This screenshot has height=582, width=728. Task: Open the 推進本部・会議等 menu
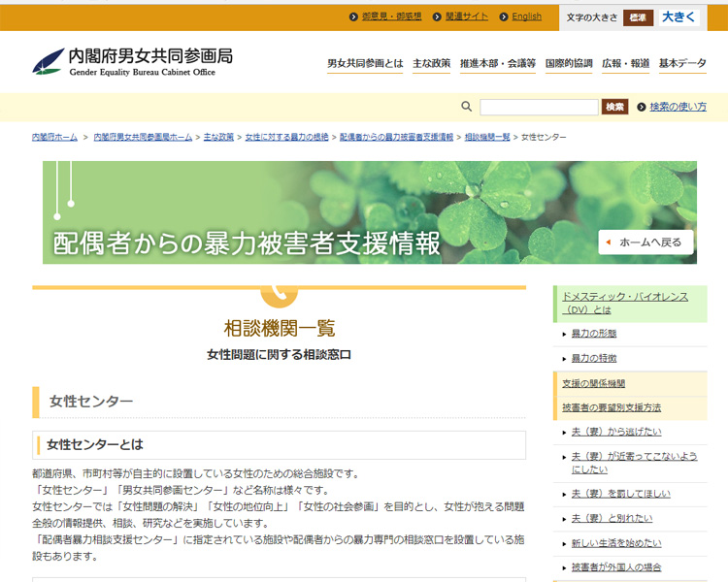click(x=498, y=64)
